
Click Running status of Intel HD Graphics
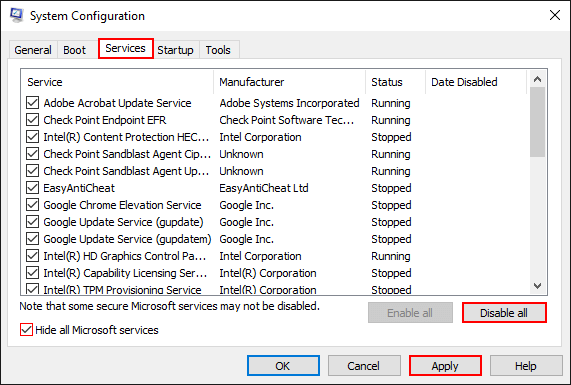point(391,256)
